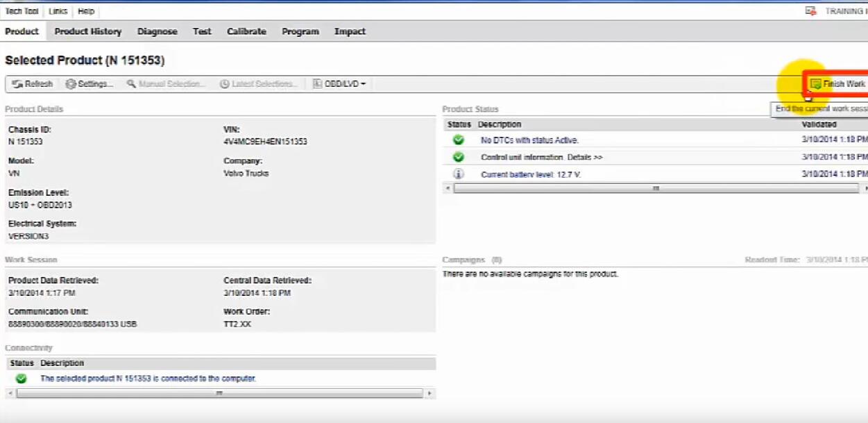Click the 'Work Session' section header
Viewport: 868px width, 423px height.
[x=31, y=260]
